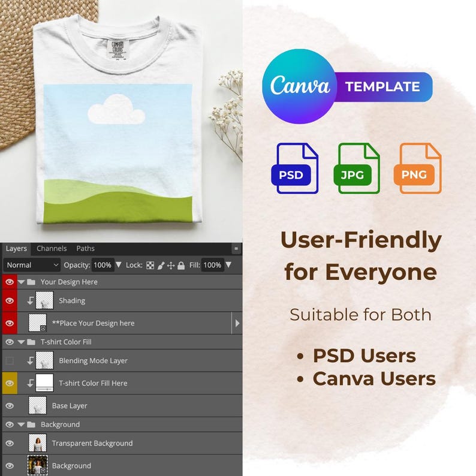Screen dimensions: 476x476
Task: Hide the T-shirt Color Fill Here layer
Action: [10, 383]
